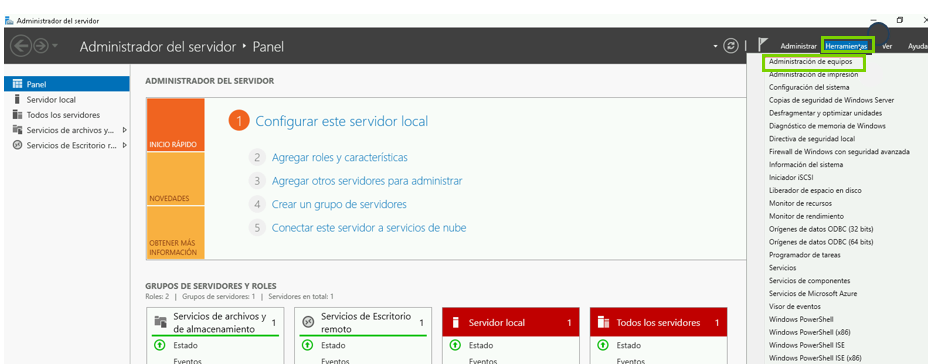The width and height of the screenshot is (928, 364).
Task: Click Estado in Servicios de Escritorio remoto tile
Action: pyautogui.click(x=333, y=345)
